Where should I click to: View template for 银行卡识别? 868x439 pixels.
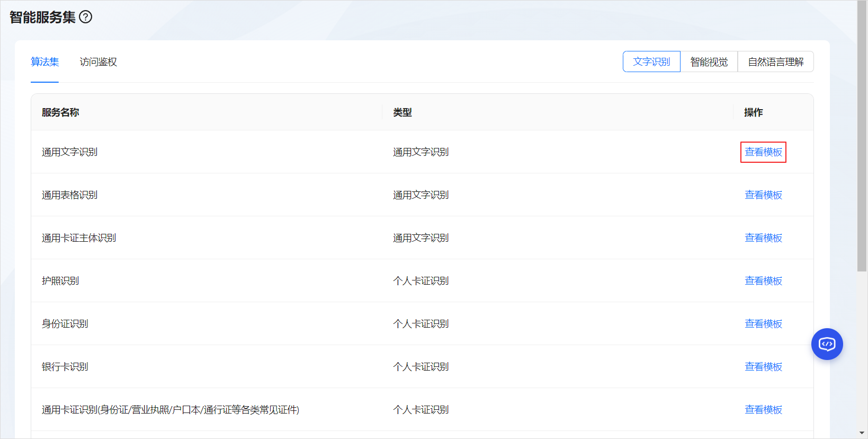[x=763, y=367]
